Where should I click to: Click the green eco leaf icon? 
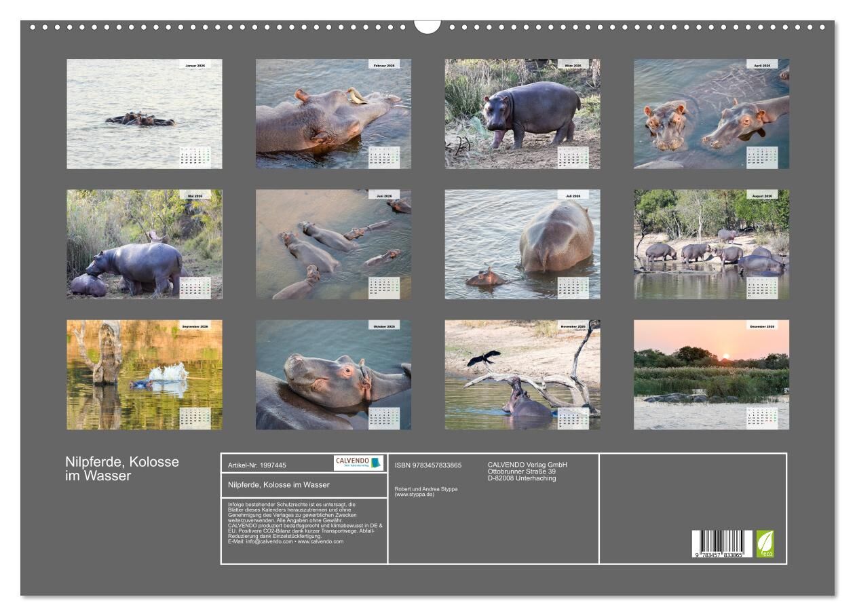click(765, 543)
